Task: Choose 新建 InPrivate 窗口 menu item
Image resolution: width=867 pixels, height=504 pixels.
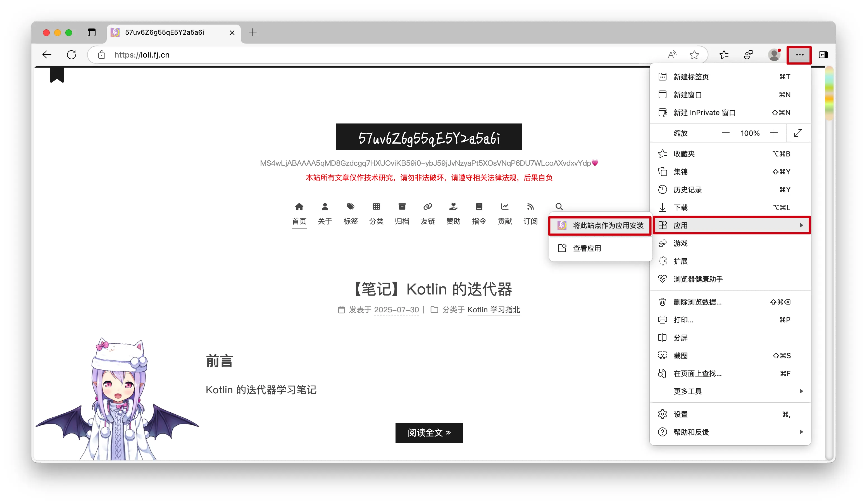Action: point(704,113)
